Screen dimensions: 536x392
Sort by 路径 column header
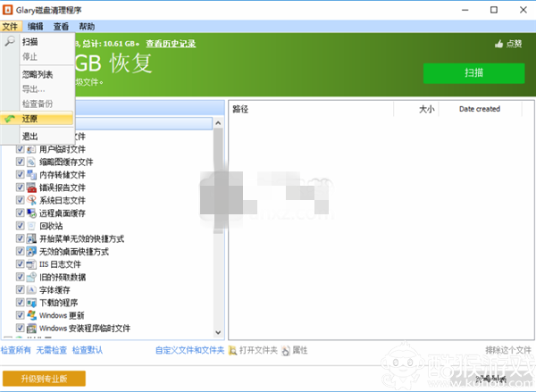(311, 109)
